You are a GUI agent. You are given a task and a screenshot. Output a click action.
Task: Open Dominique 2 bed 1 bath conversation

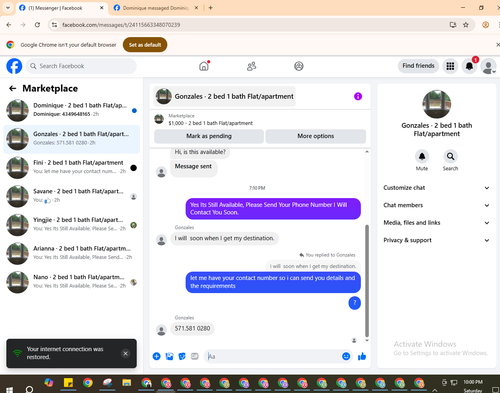71,110
